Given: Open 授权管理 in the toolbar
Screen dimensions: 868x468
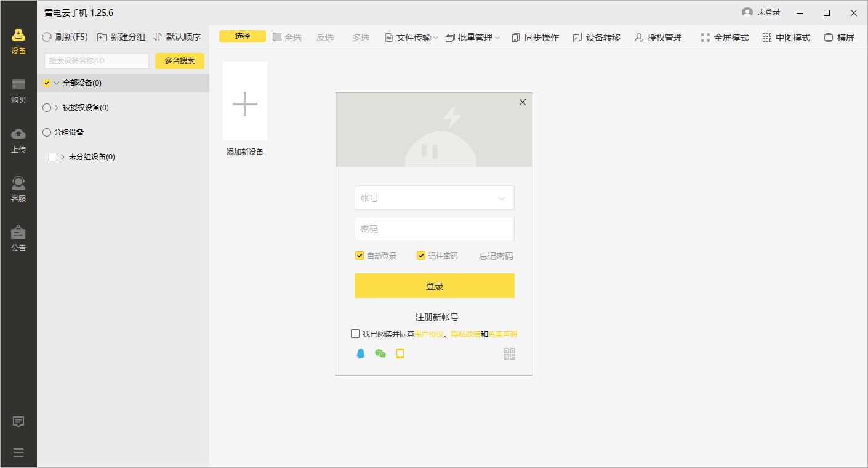Looking at the screenshot, I should pyautogui.click(x=658, y=38).
